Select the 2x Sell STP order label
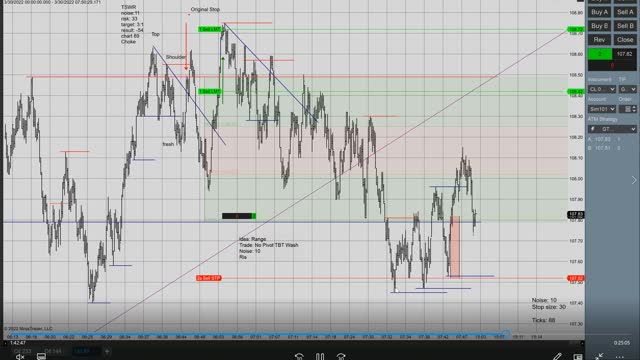The height and width of the screenshot is (360, 640). tap(209, 278)
